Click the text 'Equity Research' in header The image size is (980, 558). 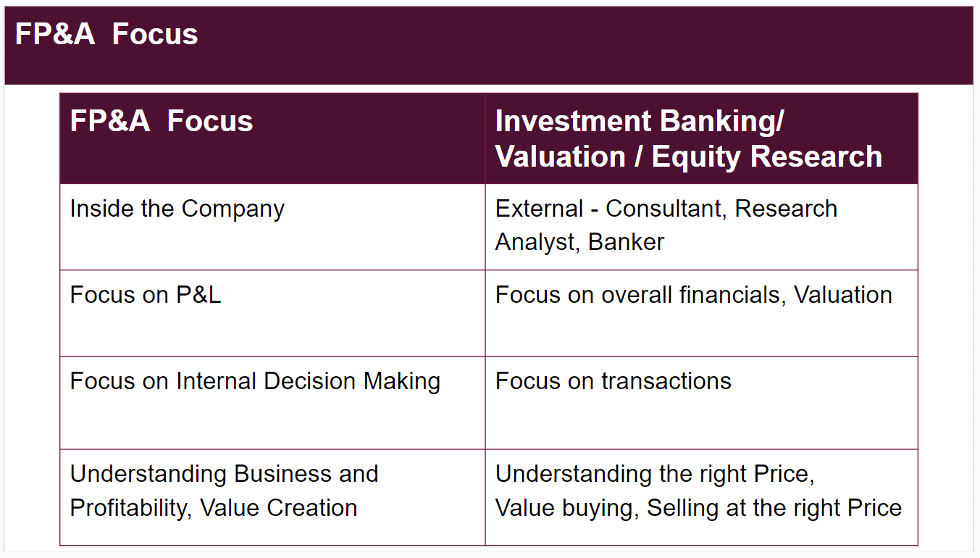(x=767, y=157)
